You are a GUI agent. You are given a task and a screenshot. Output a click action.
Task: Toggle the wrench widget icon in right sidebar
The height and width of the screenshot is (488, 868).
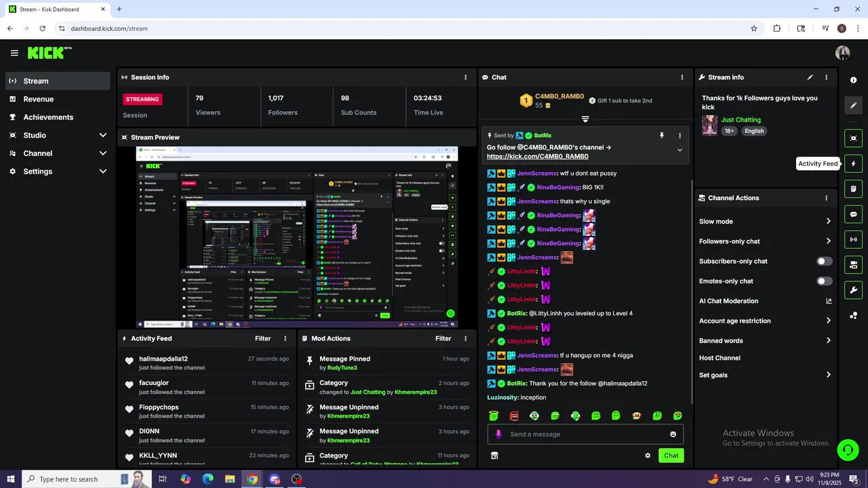pyautogui.click(x=853, y=290)
